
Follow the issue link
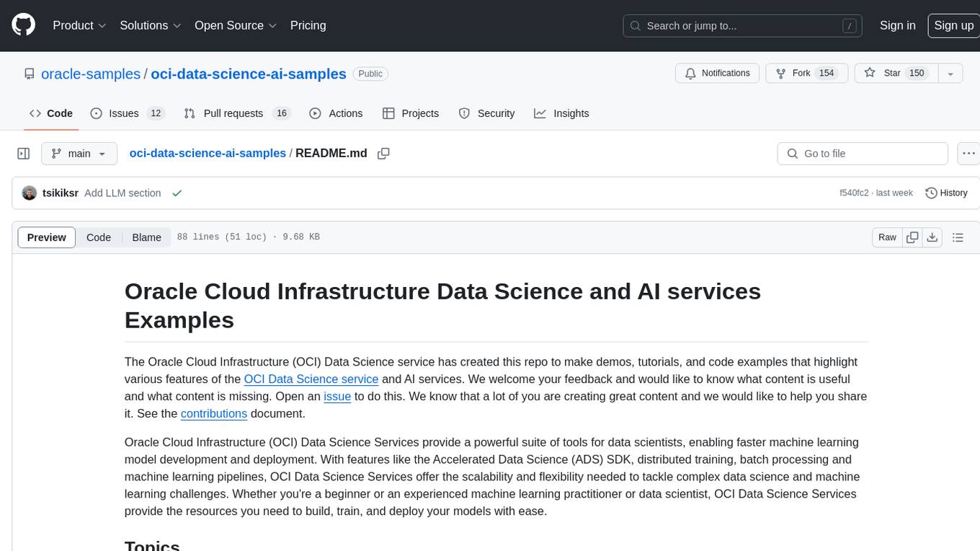(337, 397)
